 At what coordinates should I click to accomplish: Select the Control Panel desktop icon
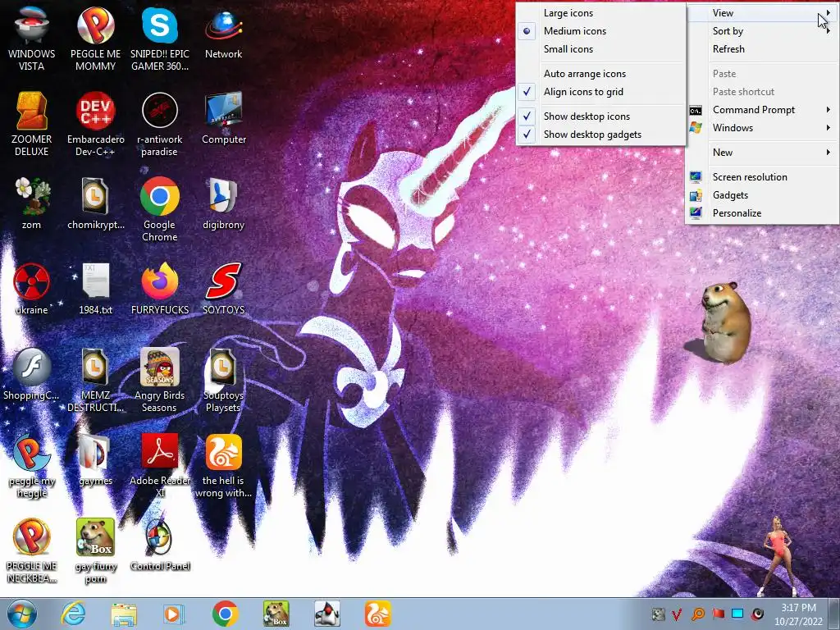tap(160, 545)
